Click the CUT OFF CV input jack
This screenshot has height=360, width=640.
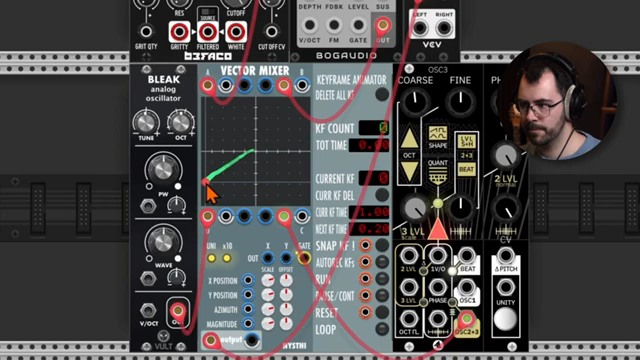point(271,31)
